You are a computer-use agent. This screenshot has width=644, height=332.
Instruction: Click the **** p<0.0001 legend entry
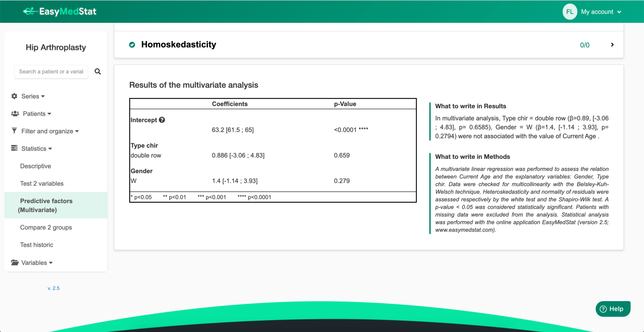254,197
